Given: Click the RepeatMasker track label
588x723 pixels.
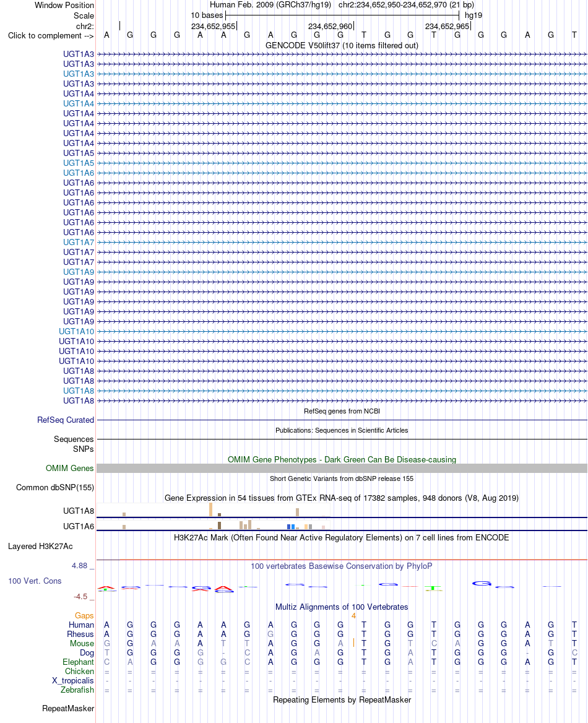Looking at the screenshot, I should [68, 708].
